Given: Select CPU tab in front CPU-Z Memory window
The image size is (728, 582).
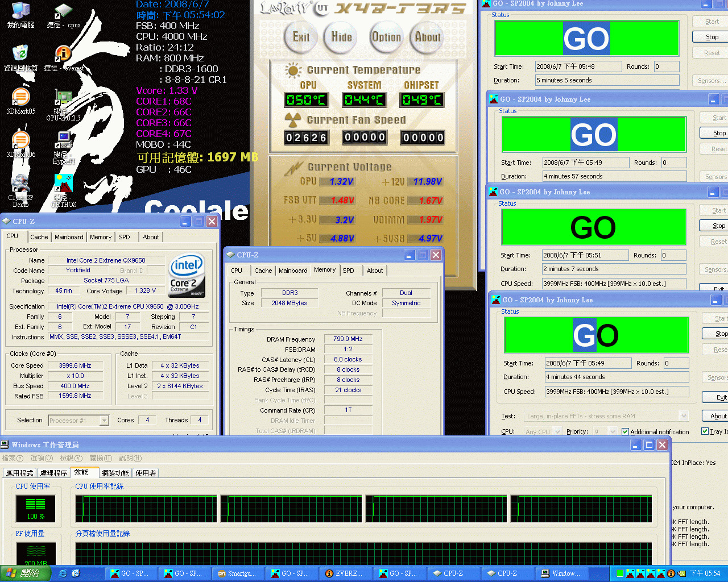Looking at the screenshot, I should point(237,271).
